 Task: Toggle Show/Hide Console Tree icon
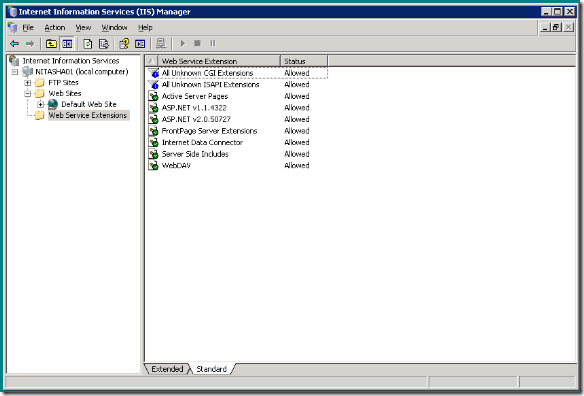click(67, 44)
